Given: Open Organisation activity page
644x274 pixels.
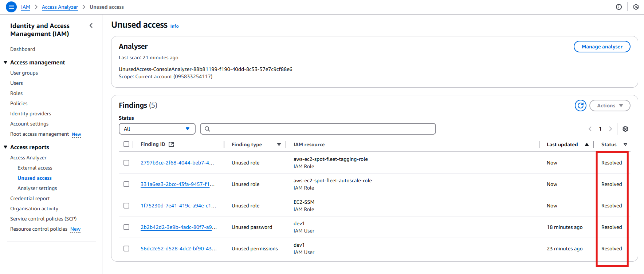Looking at the screenshot, I should point(34,209).
